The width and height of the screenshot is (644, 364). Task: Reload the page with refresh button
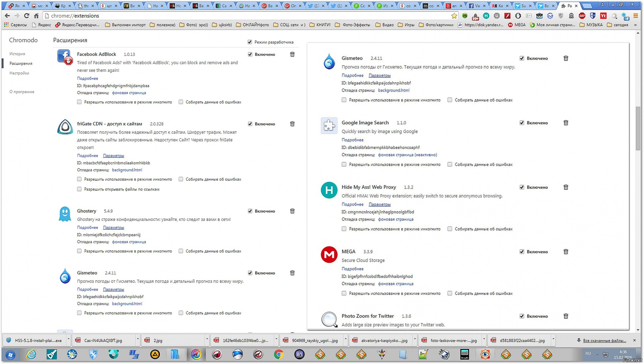click(27, 16)
